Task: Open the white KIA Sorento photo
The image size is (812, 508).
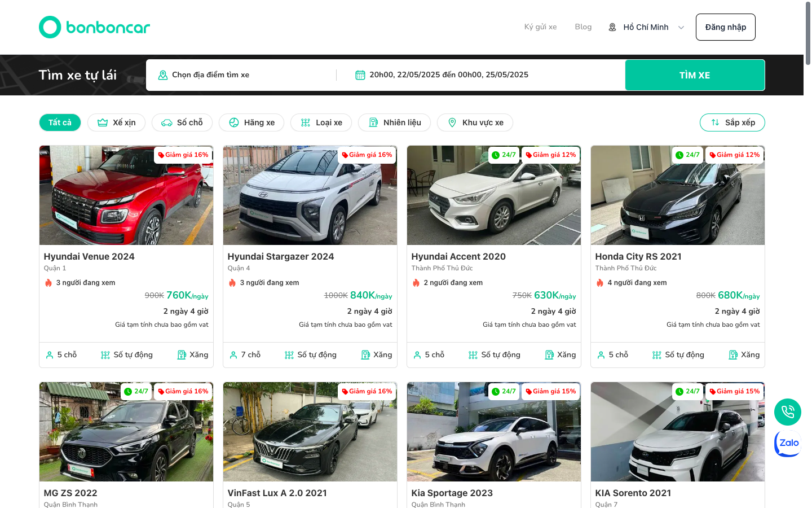Action: click(x=678, y=432)
